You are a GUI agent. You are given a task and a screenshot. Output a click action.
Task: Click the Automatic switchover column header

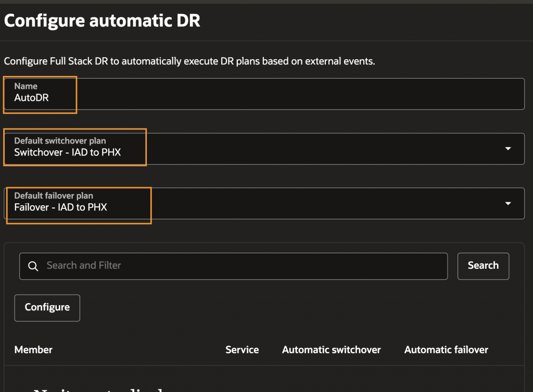tap(331, 350)
